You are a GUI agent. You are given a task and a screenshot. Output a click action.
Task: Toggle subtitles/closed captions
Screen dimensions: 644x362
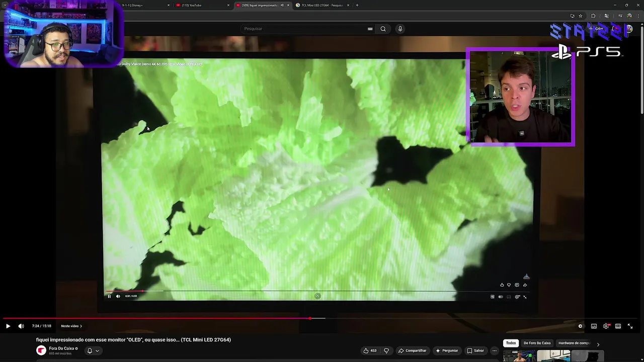pyautogui.click(x=594, y=326)
